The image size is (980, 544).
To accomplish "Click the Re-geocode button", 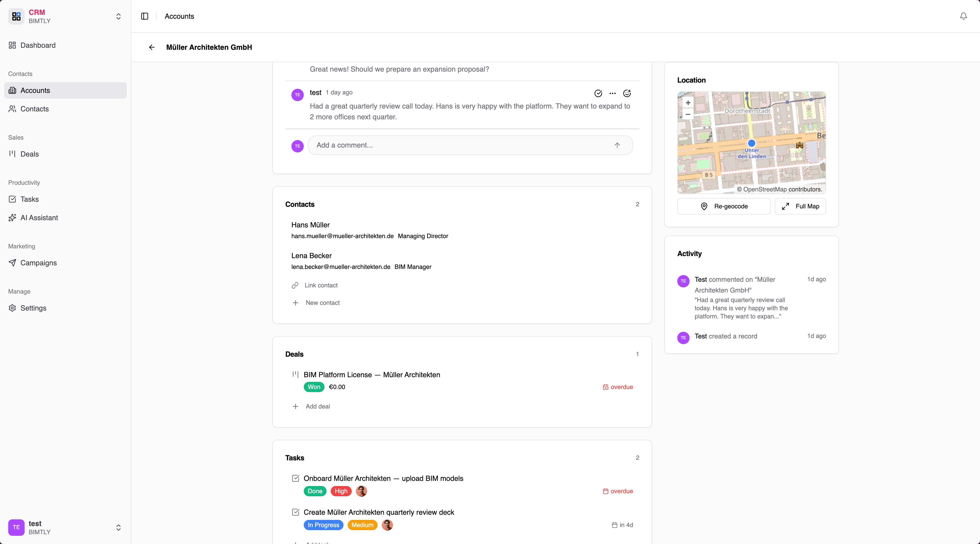I will tap(723, 206).
